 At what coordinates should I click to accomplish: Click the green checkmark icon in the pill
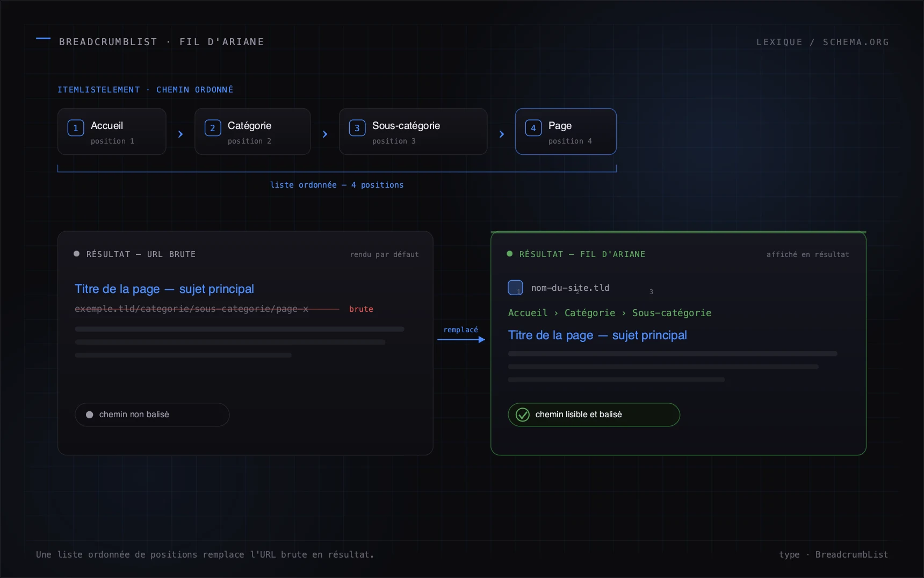coord(523,415)
